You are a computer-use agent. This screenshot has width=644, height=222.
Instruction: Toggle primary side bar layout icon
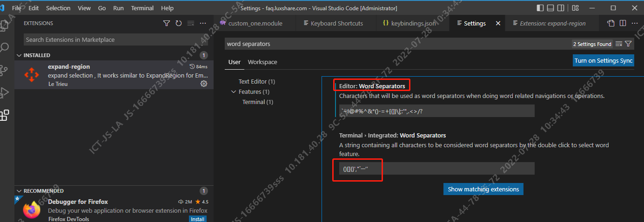[x=540, y=8]
